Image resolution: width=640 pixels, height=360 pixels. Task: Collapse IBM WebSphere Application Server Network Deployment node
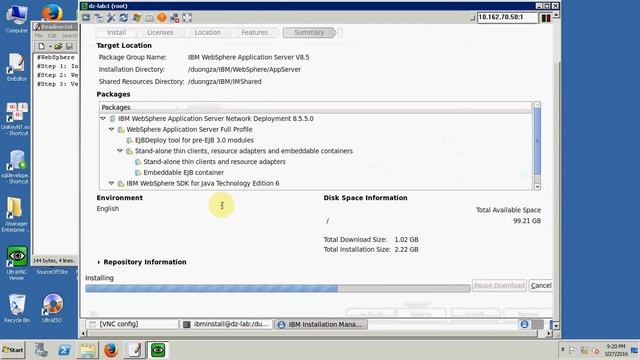103,118
